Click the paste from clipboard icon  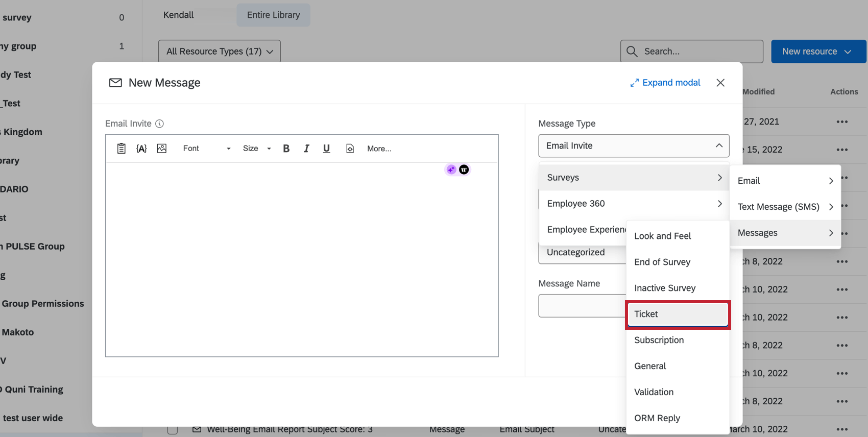(121, 149)
